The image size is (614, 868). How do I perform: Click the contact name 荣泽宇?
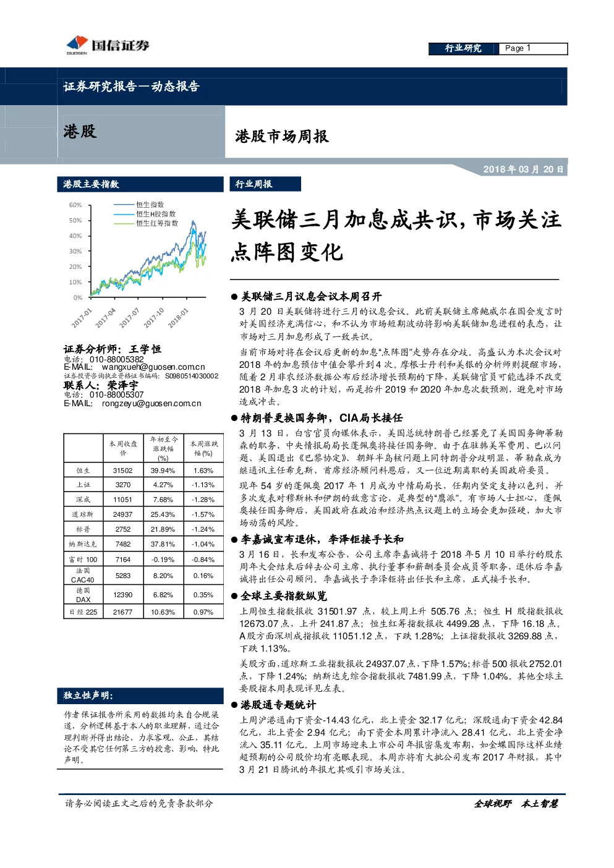[x=122, y=385]
